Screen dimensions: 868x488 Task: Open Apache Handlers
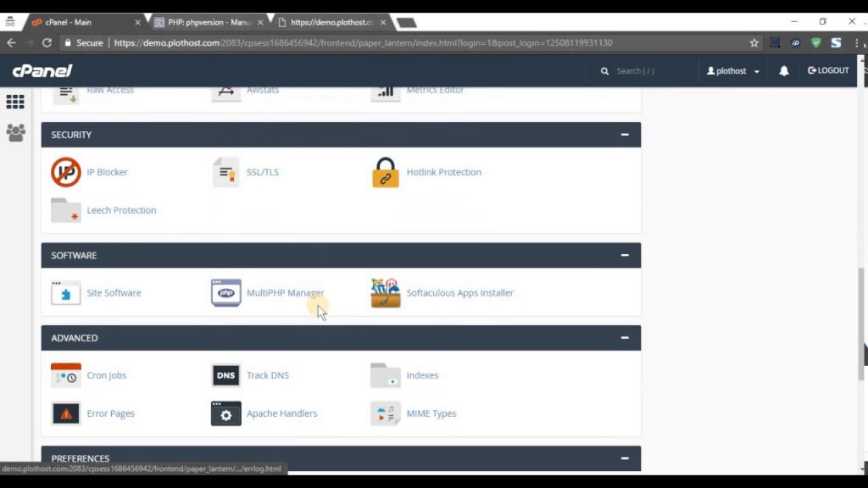click(281, 413)
